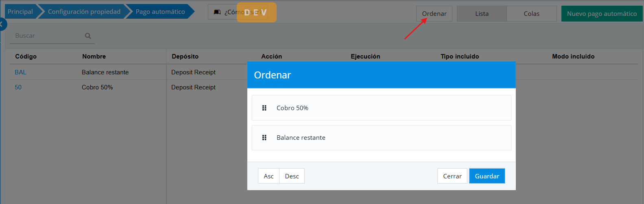Select the Cobro 50% list row in dialog
Screen dimensions: 644x204
(381, 108)
